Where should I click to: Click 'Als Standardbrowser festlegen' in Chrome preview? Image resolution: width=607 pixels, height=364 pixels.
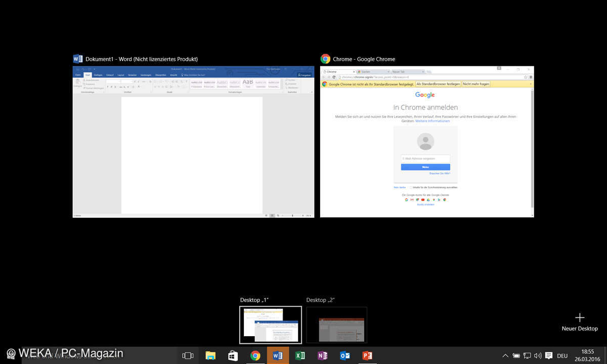(438, 84)
